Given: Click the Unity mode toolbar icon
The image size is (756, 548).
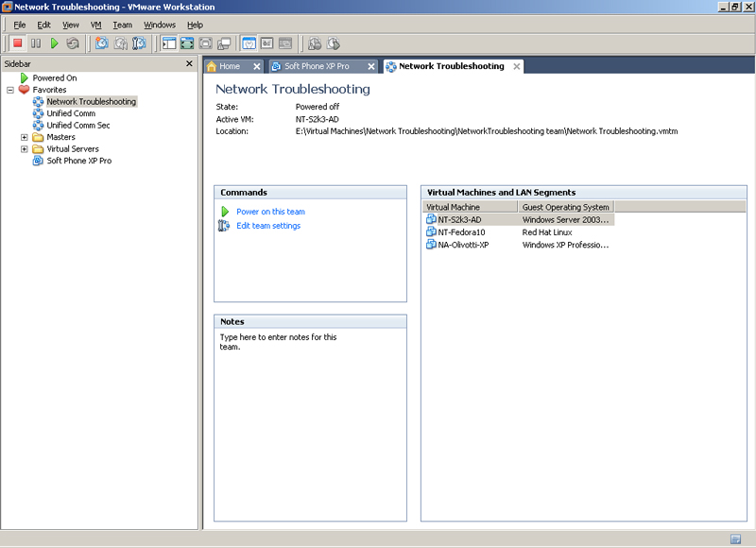Looking at the screenshot, I should pos(224,43).
